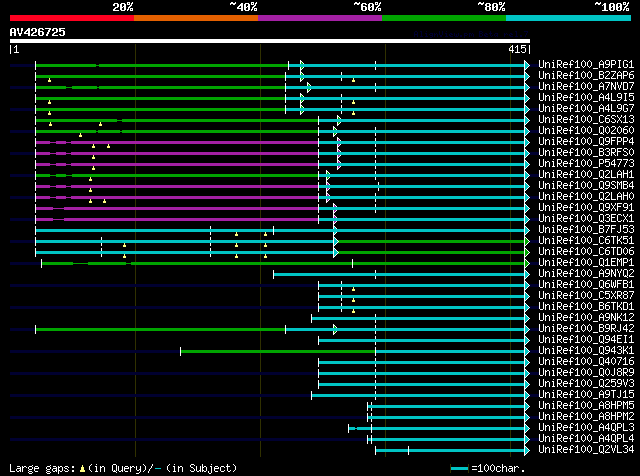Click the AV426725 query name
The width and height of the screenshot is (640, 476).
38,32
